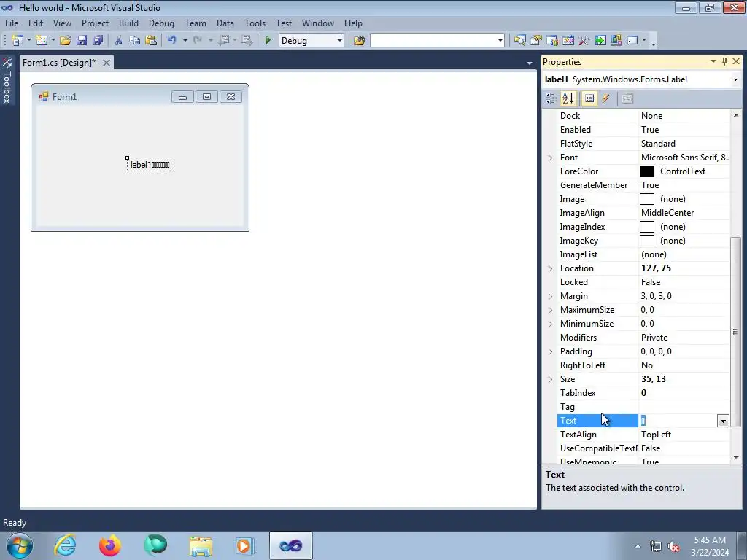Click the Paste clipboard icon
This screenshot has width=747, height=560.
(x=151, y=41)
